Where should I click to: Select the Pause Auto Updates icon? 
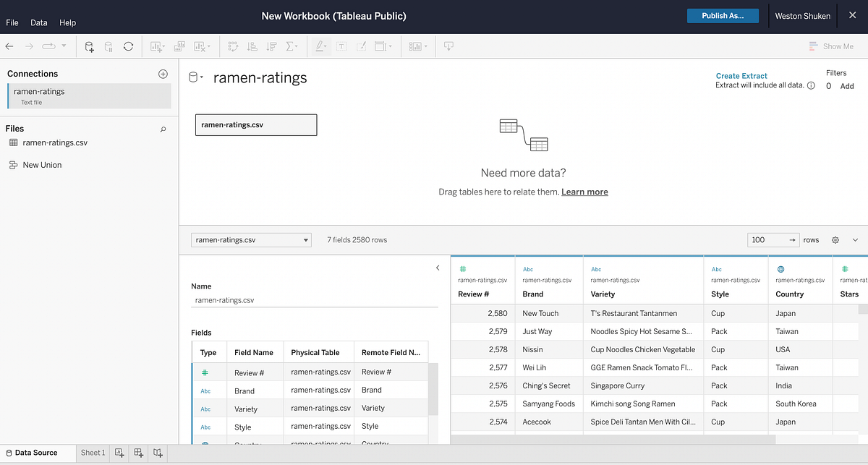pyautogui.click(x=108, y=46)
